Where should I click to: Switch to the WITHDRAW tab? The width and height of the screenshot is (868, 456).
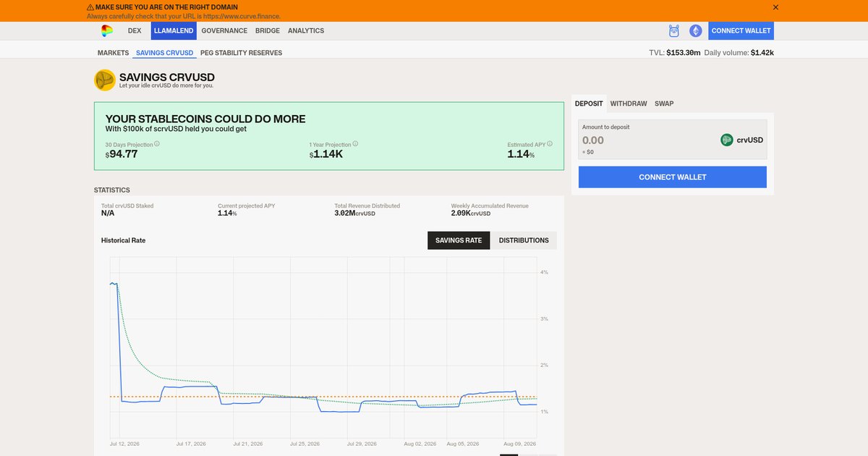[x=629, y=104]
